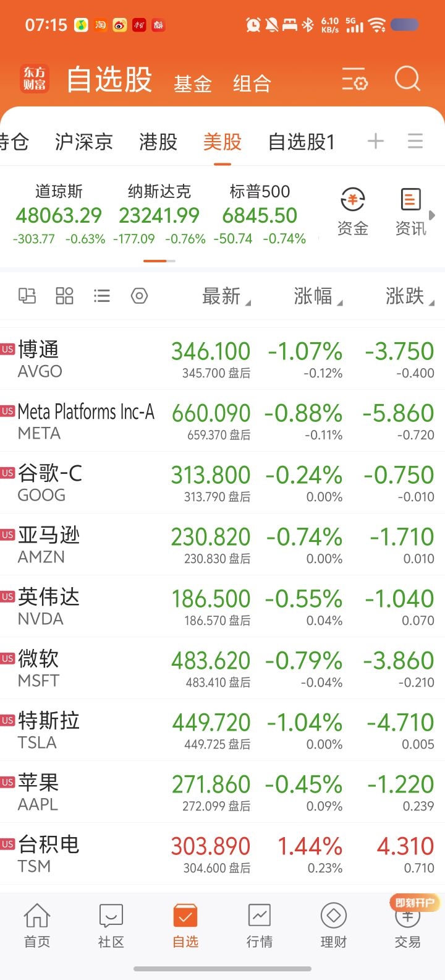445x980 pixels.
Task: Open the 资金 capital flow icon
Action: tap(353, 213)
